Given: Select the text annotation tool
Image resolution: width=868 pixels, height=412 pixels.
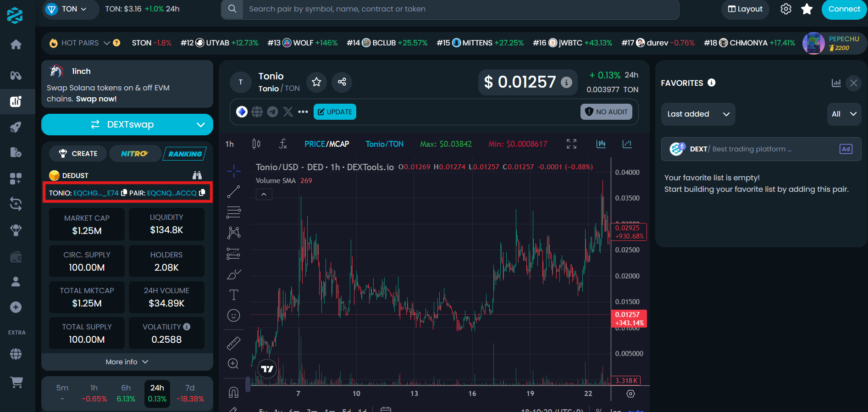Looking at the screenshot, I should pos(233,295).
